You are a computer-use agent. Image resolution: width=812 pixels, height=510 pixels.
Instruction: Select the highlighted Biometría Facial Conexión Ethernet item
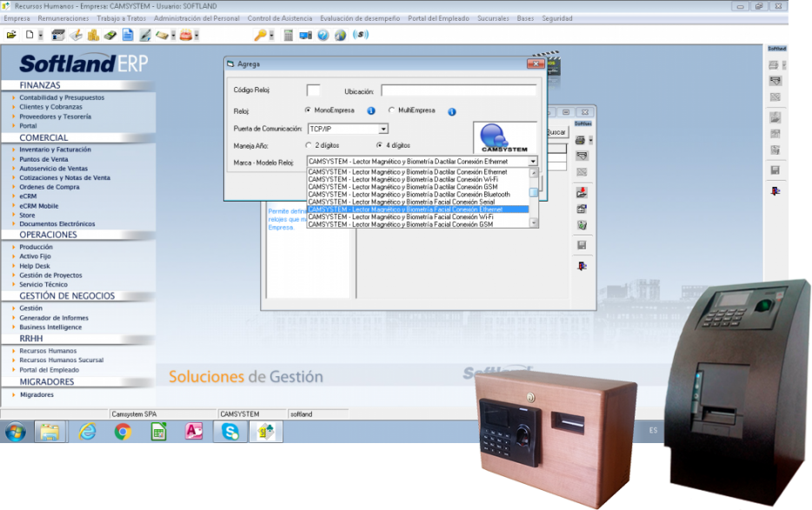(x=418, y=209)
